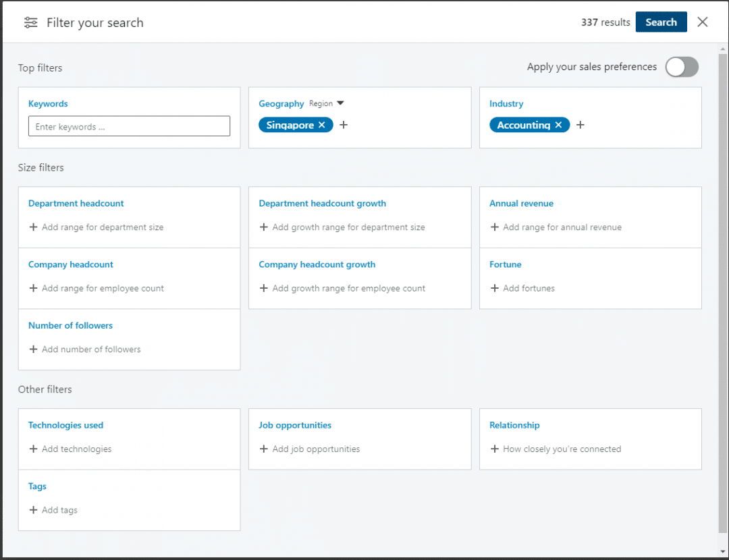Click the plus icon to add number of followers
729x560 pixels.
(x=32, y=349)
